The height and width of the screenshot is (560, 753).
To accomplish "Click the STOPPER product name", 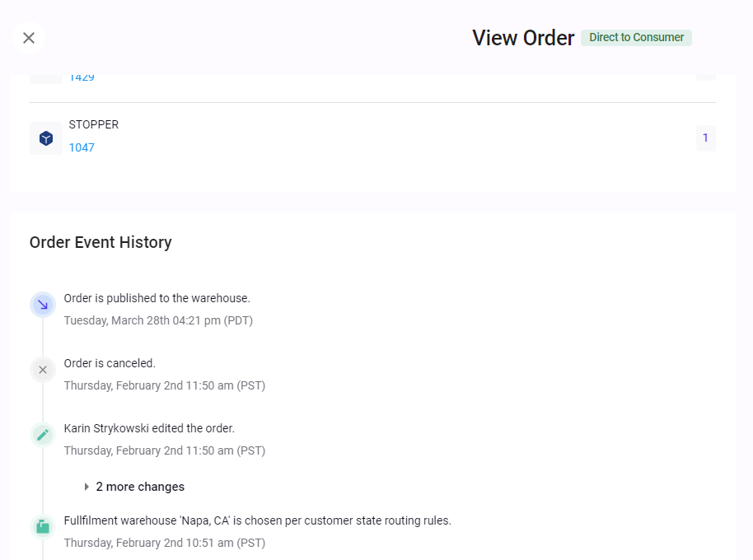I will tap(94, 125).
